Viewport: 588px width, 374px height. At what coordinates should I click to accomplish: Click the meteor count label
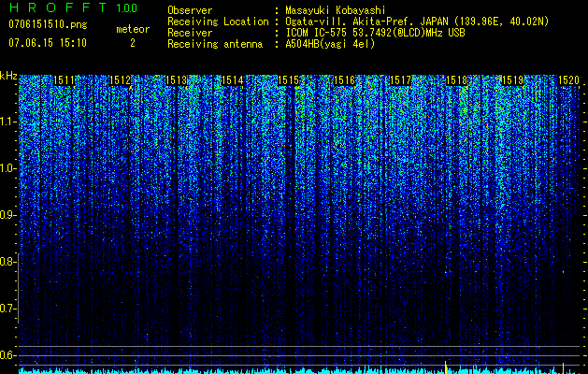click(133, 29)
